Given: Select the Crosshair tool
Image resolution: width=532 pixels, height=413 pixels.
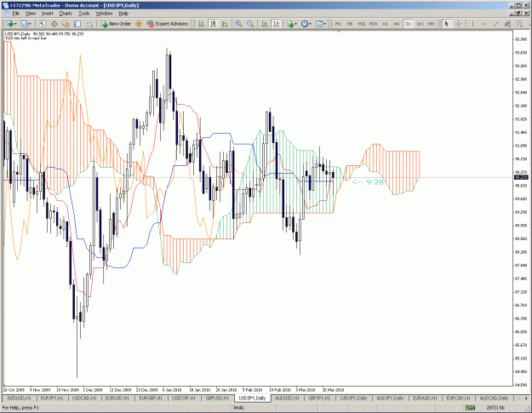Looking at the screenshot, I should (459, 24).
